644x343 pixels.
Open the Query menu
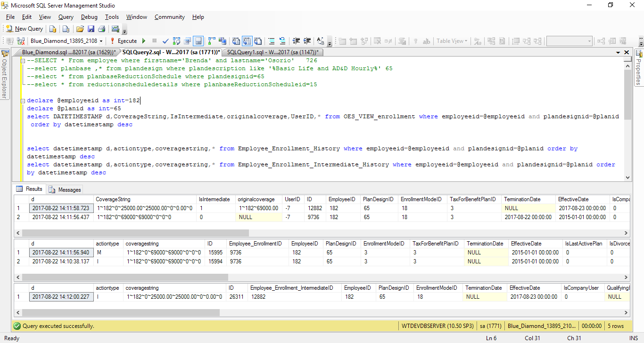click(66, 17)
